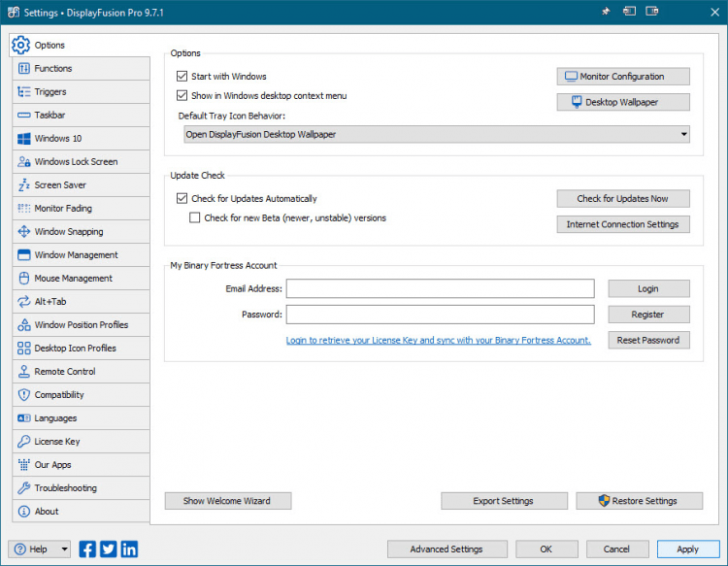This screenshot has height=566, width=728.
Task: Click the license key login link
Action: 438,340
